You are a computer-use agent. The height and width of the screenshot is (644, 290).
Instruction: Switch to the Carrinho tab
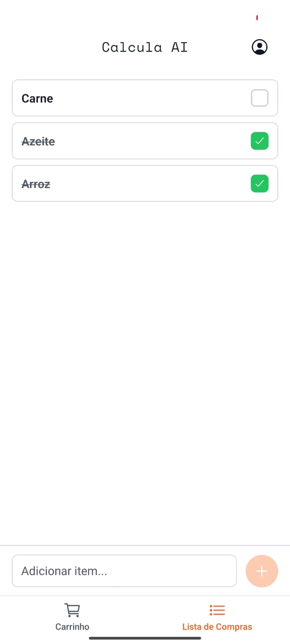coord(72,618)
